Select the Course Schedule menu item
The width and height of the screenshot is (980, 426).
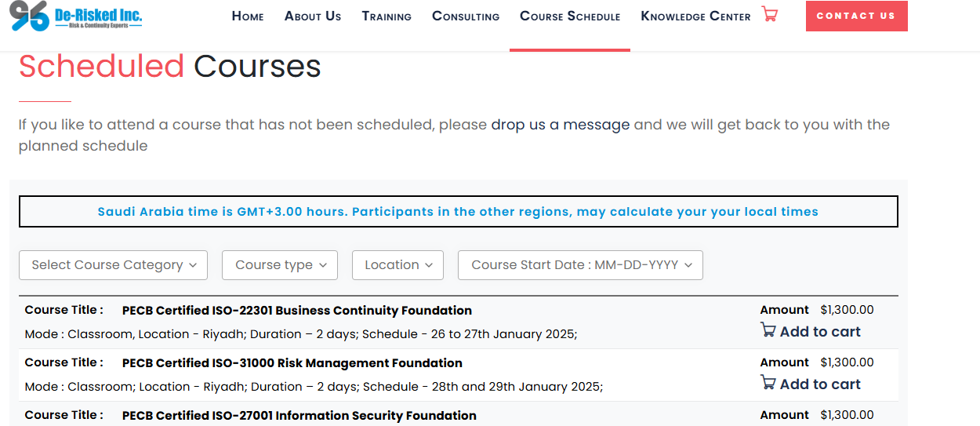pos(570,16)
